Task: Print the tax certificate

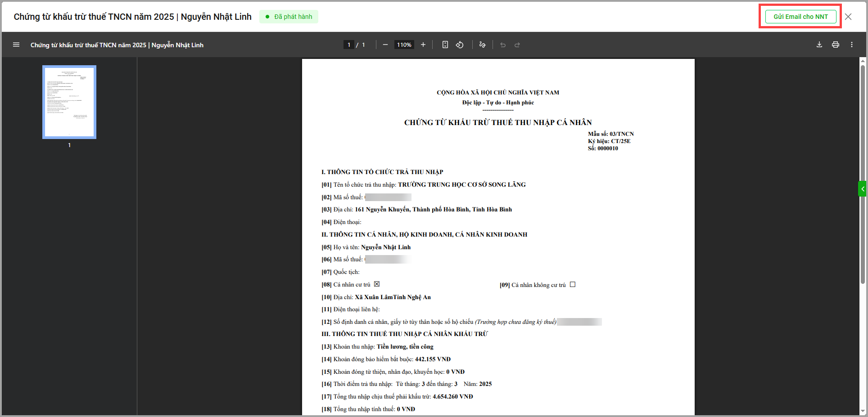Action: point(836,45)
